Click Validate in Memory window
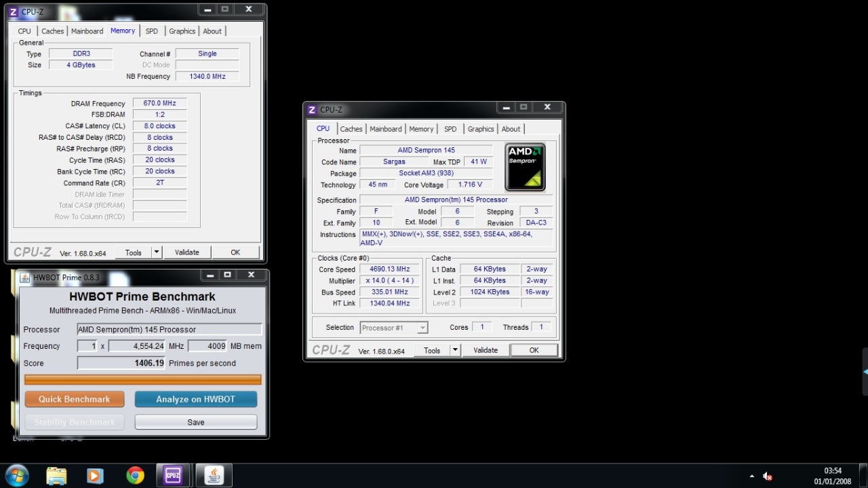 point(187,252)
